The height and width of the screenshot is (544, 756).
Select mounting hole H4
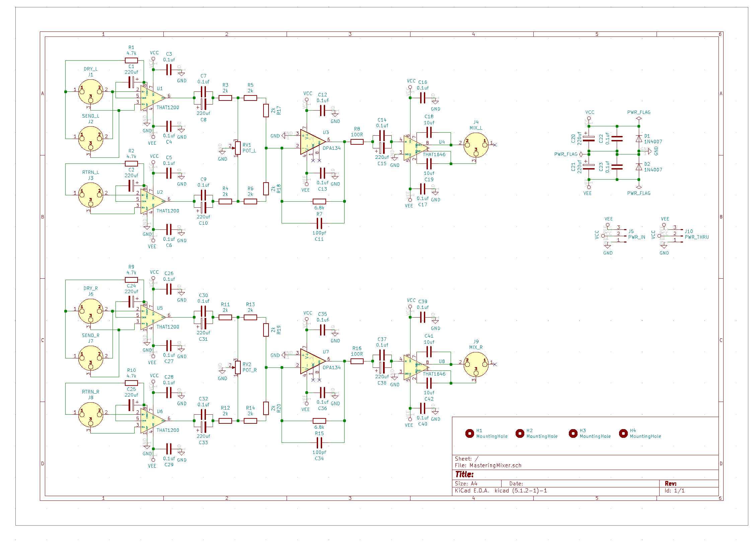[x=623, y=433]
